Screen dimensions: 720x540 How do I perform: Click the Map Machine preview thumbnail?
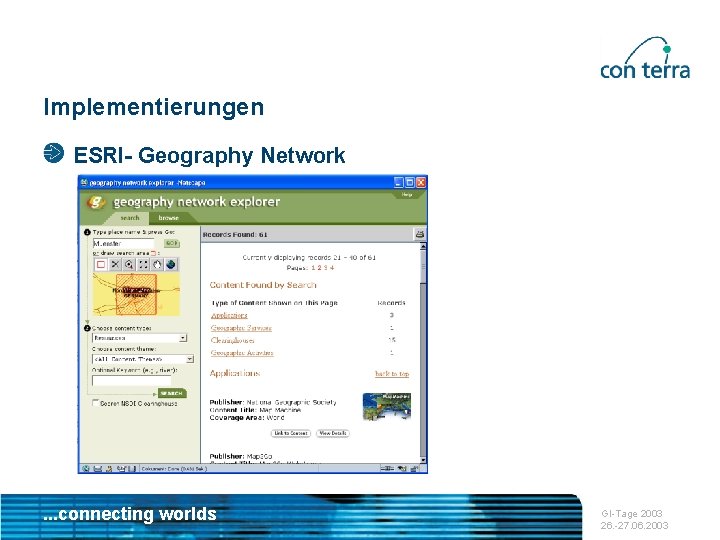pos(387,406)
